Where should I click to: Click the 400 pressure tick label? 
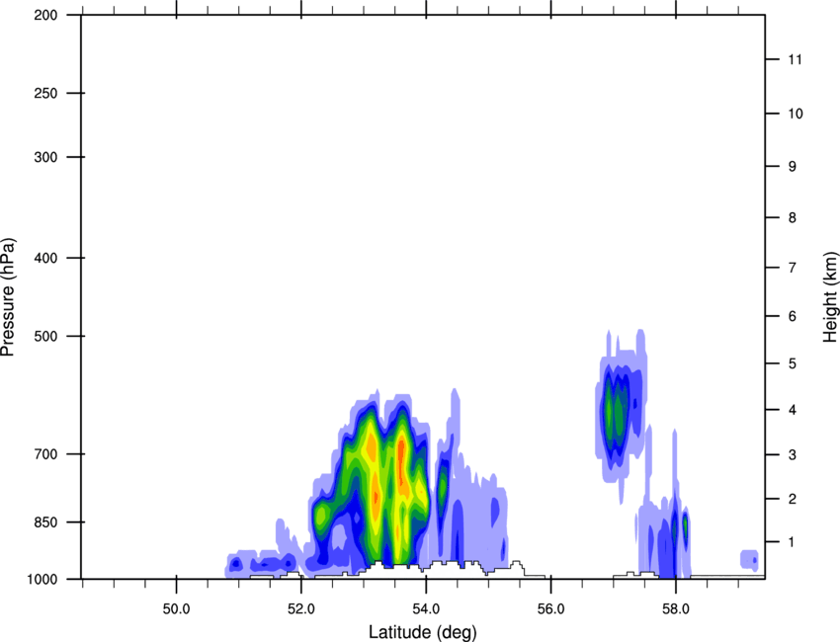[45, 258]
